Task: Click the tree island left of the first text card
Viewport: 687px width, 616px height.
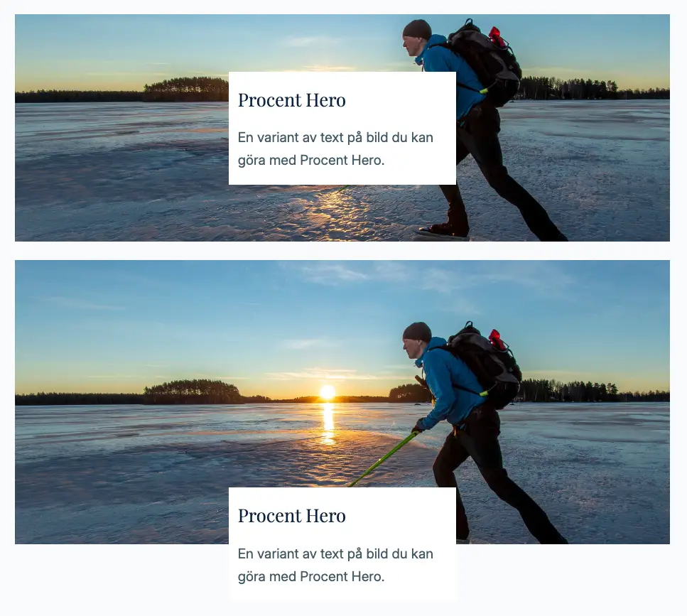Action: click(x=186, y=90)
